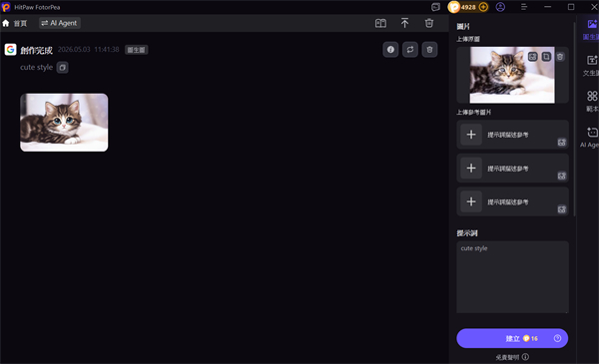599x364 pixels.
Task: Crop the uploaded original image
Action: tap(546, 57)
